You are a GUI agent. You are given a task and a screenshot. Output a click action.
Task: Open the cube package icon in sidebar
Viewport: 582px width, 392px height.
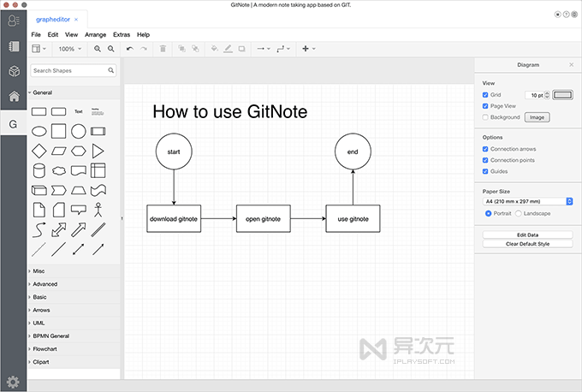[14, 71]
